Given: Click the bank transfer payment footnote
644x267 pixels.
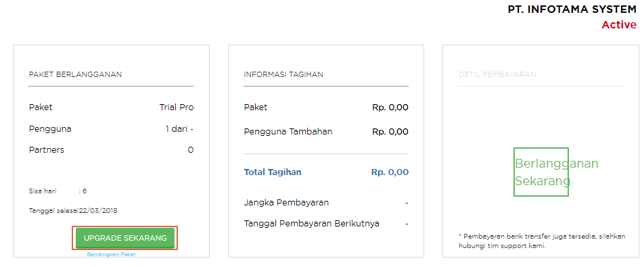Looking at the screenshot, I should point(542,241).
